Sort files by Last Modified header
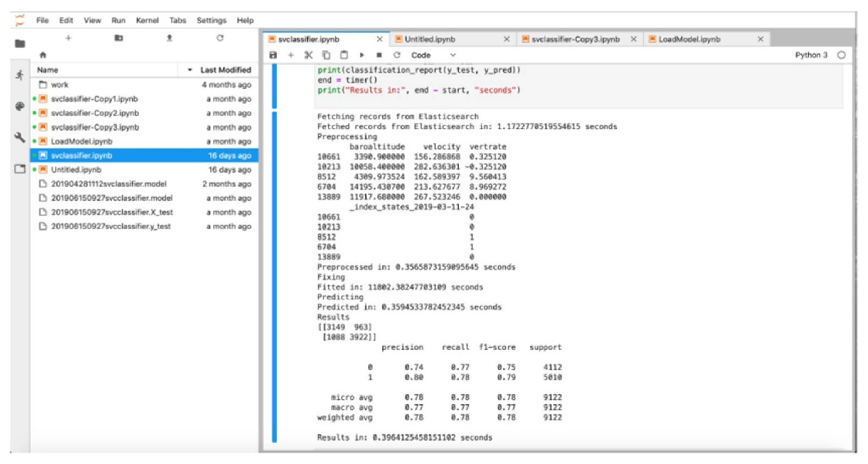This screenshot has width=868, height=464. [x=225, y=70]
